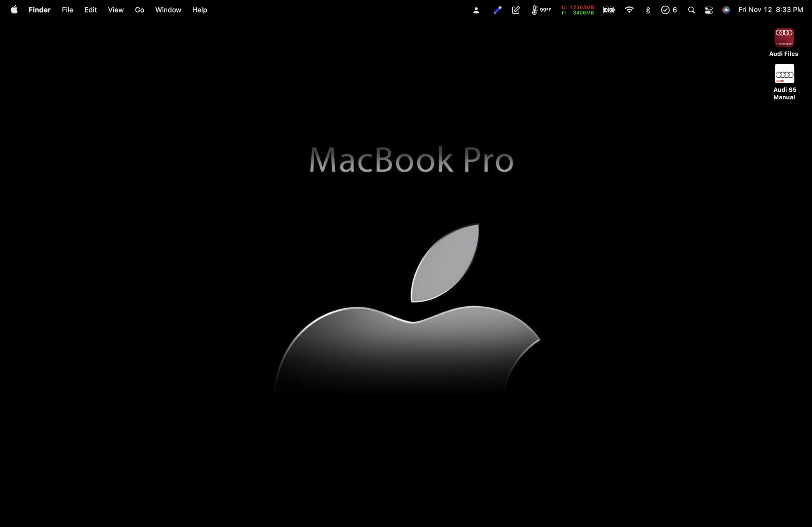Open the Bluetooth menu
812x527 pixels.
pyautogui.click(x=648, y=10)
